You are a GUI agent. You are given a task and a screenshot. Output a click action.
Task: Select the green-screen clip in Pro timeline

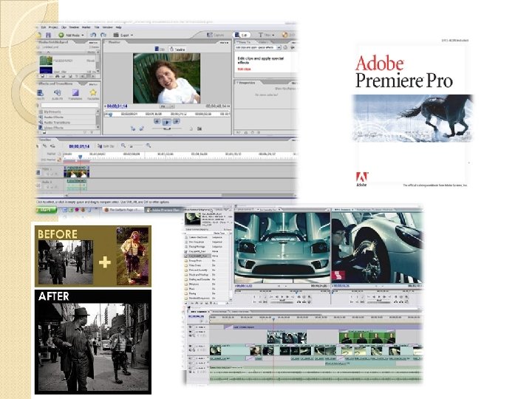click(367, 337)
